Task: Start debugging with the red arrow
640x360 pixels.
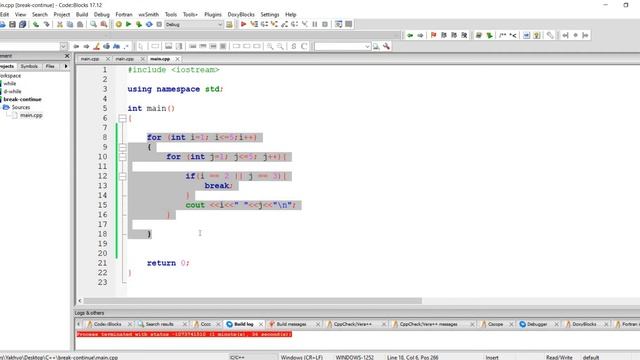Action: 243,24
